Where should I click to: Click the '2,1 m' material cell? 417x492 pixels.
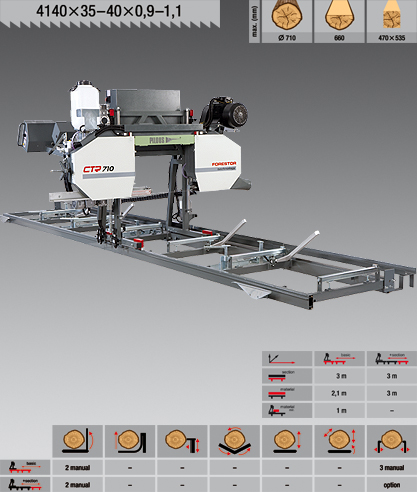point(339,393)
